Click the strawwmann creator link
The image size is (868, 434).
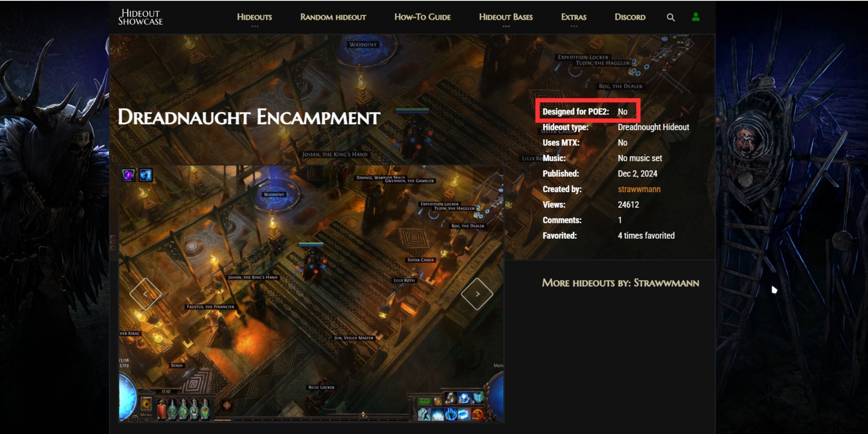pyautogui.click(x=639, y=189)
